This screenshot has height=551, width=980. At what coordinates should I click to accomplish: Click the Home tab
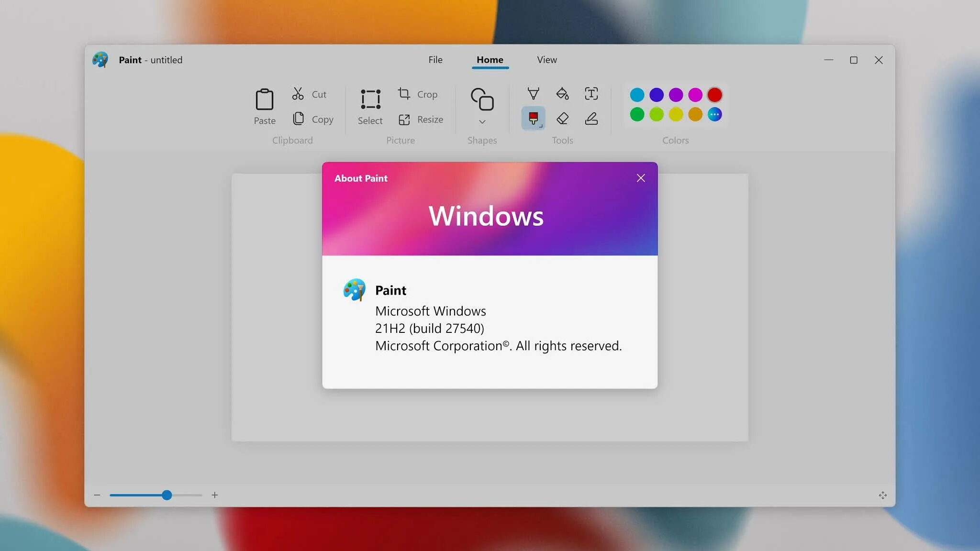click(490, 60)
